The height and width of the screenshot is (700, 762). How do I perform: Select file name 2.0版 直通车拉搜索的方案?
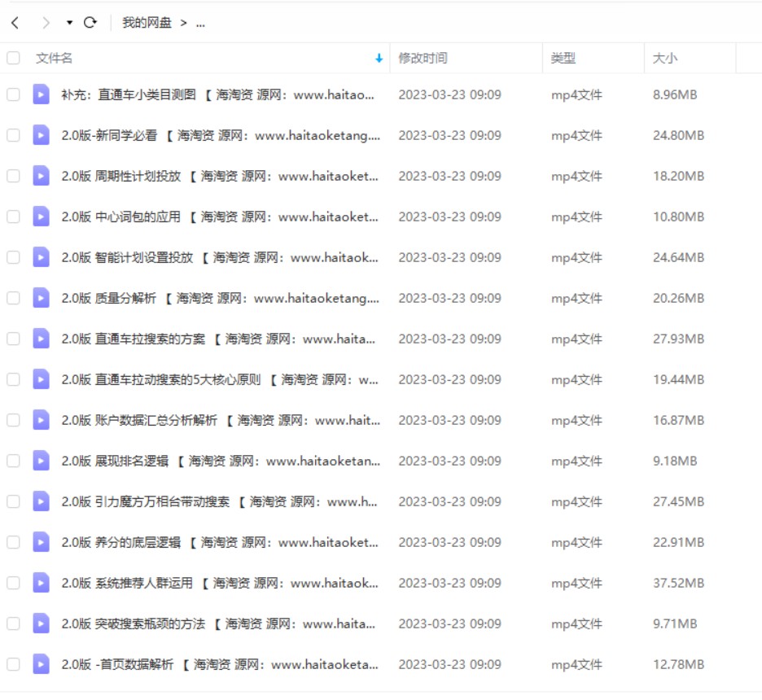(x=218, y=339)
